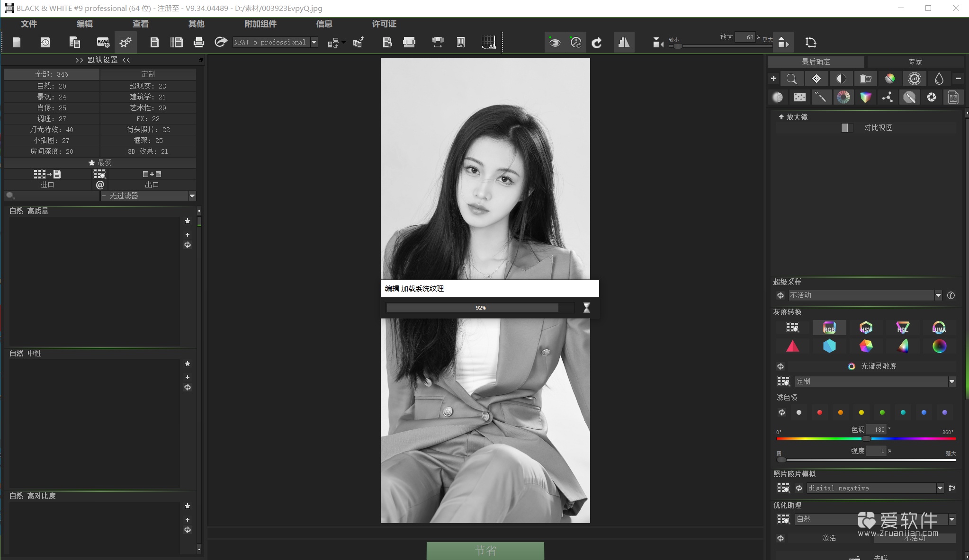The height and width of the screenshot is (560, 969).
Task: Click the rotate redo arrow icon
Action: click(597, 43)
